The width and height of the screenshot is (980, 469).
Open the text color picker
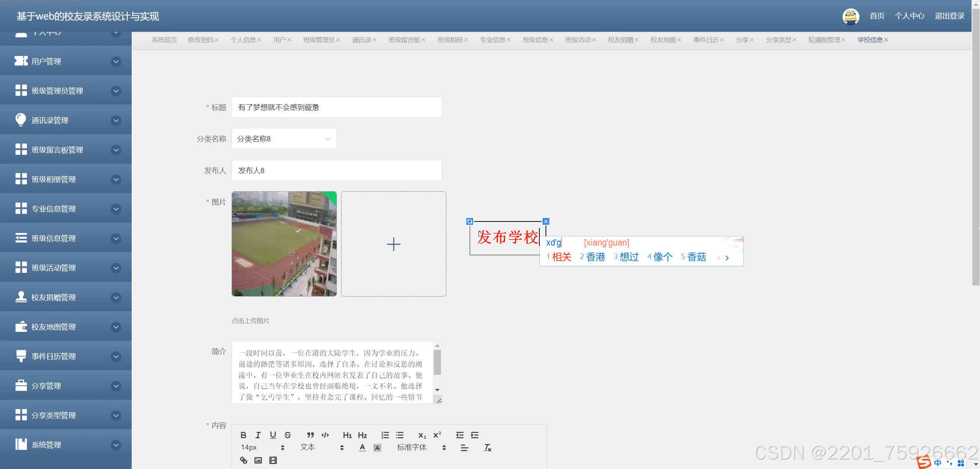362,448
